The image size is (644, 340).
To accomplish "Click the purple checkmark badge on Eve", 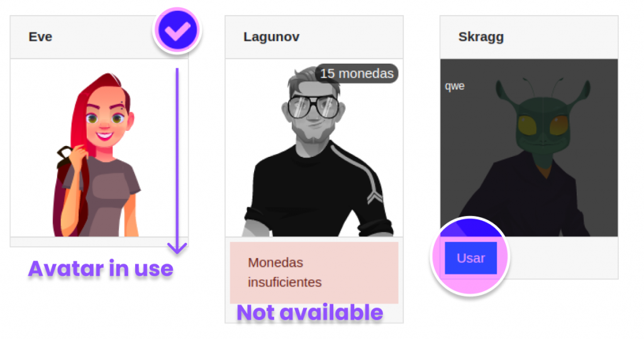I will [x=177, y=30].
